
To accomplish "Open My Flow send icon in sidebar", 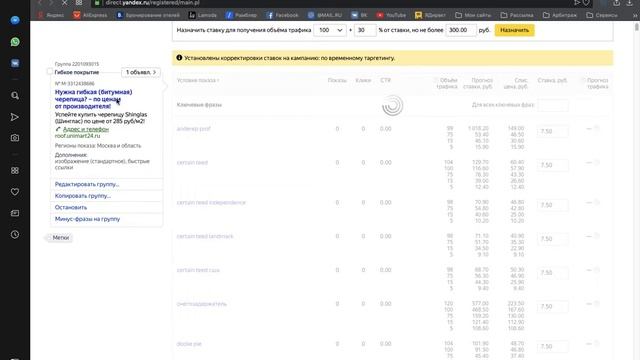I will click(x=15, y=117).
